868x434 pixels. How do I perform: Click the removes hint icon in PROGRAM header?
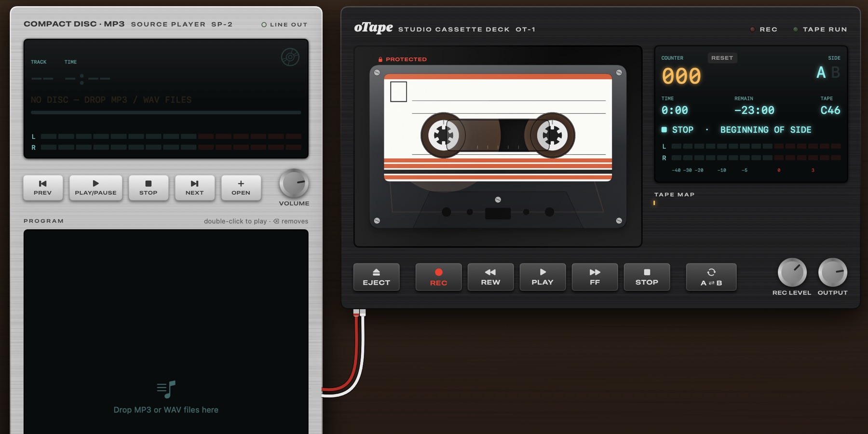tap(276, 221)
